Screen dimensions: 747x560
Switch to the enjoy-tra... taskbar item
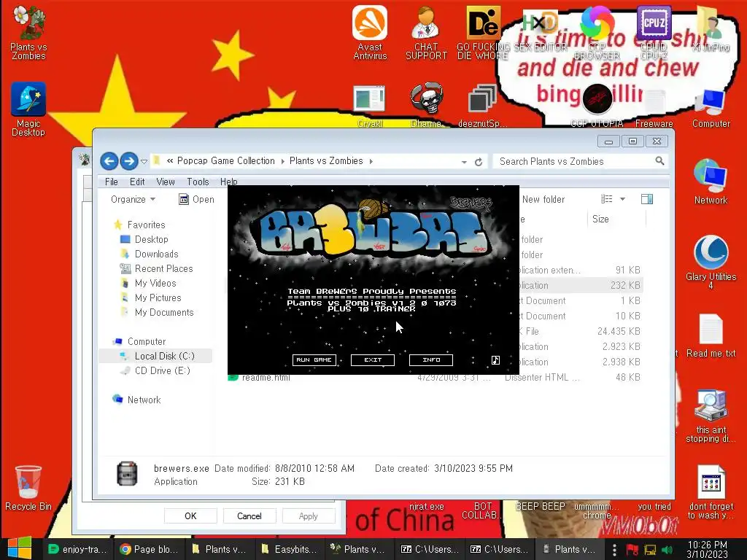pyautogui.click(x=77, y=550)
